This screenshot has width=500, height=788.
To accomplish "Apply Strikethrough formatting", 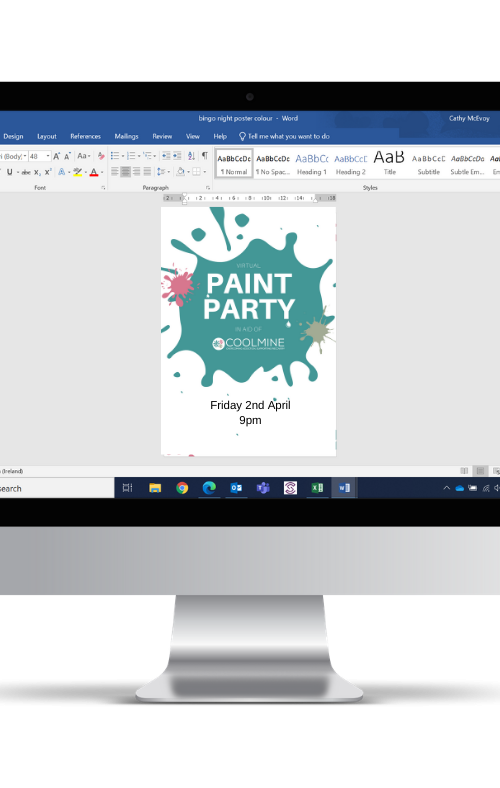I will tap(26, 172).
